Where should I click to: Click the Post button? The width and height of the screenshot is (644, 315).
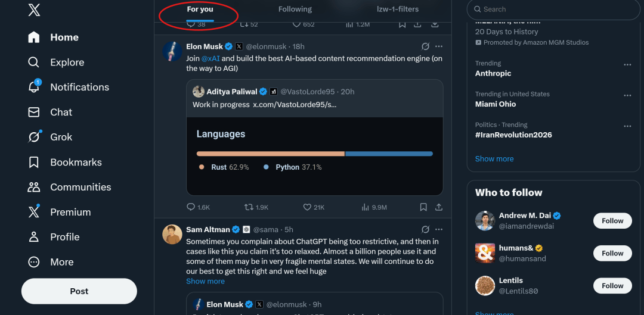[79, 291]
